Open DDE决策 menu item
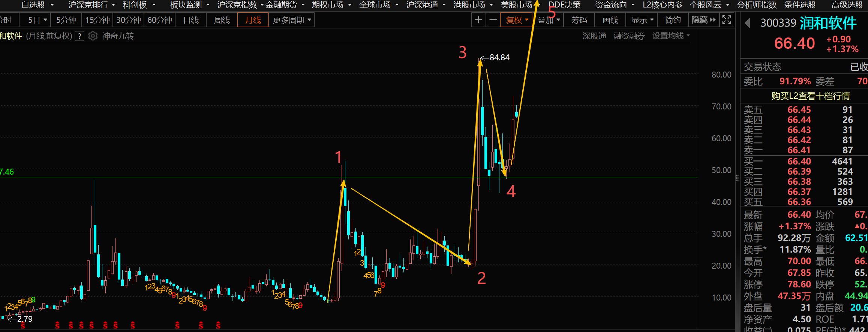This screenshot has width=868, height=332. (564, 5)
